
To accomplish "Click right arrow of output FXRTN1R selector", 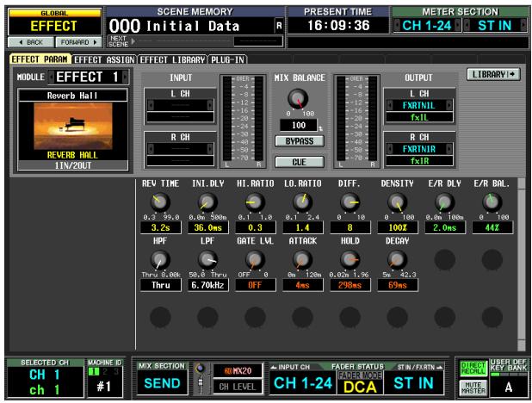I will pyautogui.click(x=449, y=149).
